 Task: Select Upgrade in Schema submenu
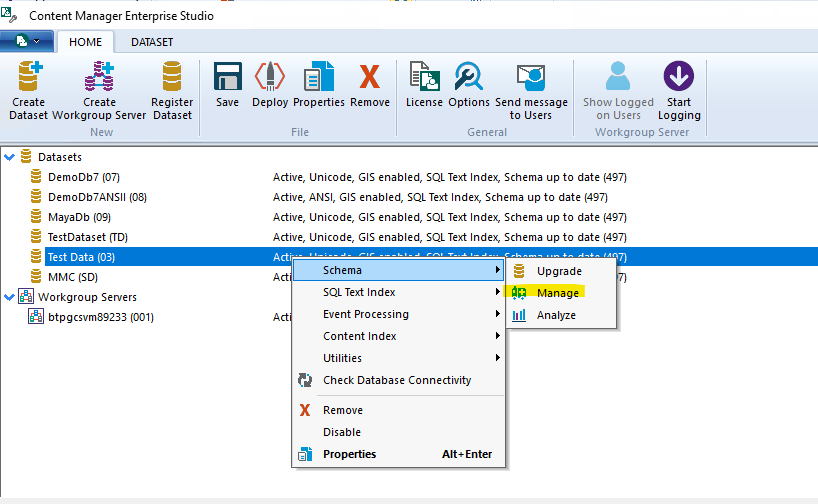561,271
